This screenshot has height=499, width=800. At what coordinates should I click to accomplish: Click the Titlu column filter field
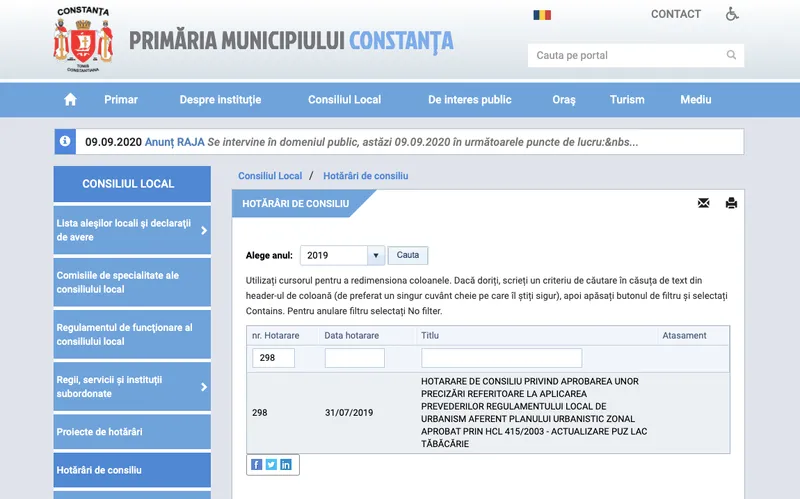[501, 358]
